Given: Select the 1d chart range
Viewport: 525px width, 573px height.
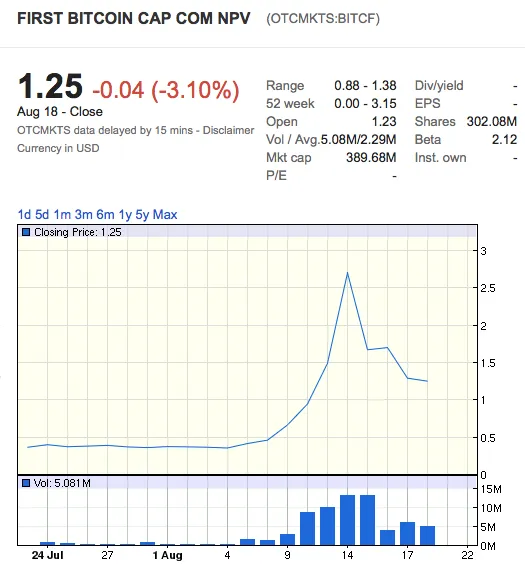Looking at the screenshot, I should (x=24, y=215).
